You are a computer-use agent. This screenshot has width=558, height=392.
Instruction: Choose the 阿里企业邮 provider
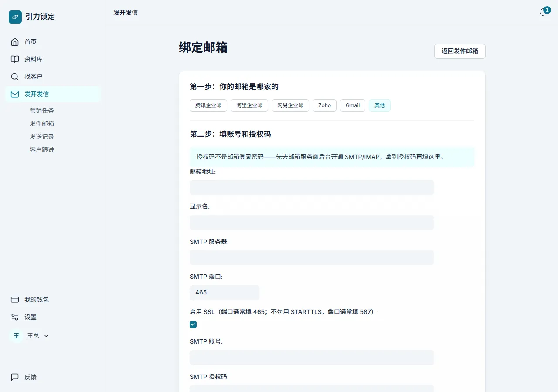249,105
